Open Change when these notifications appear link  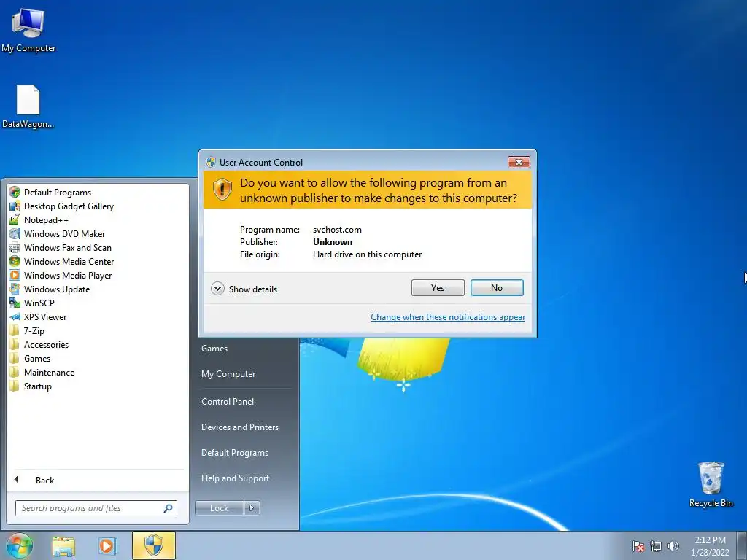click(x=448, y=317)
